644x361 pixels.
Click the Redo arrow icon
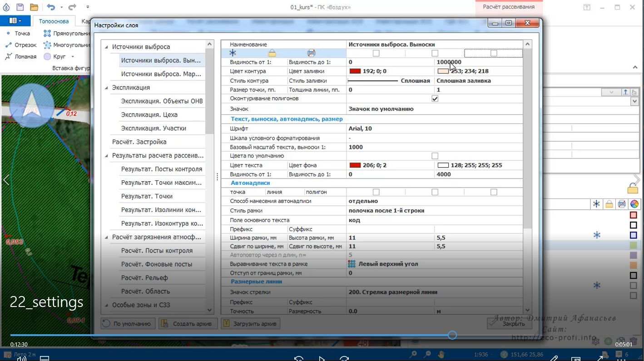72,7
